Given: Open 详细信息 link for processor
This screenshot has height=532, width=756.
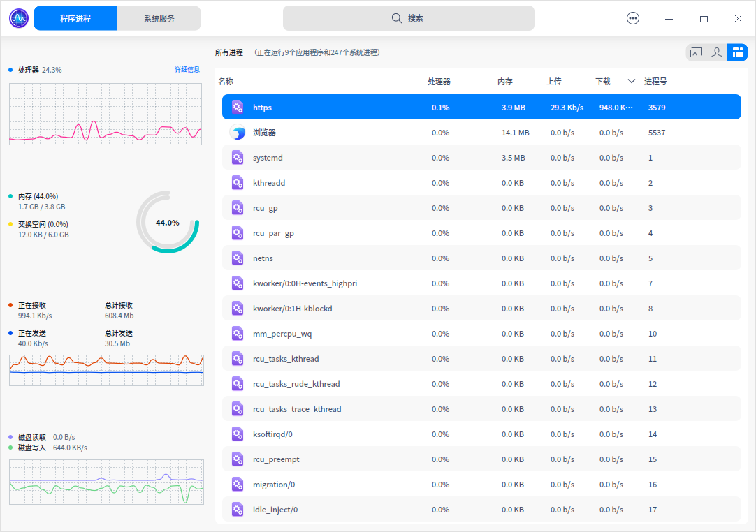Looking at the screenshot, I should pos(187,70).
